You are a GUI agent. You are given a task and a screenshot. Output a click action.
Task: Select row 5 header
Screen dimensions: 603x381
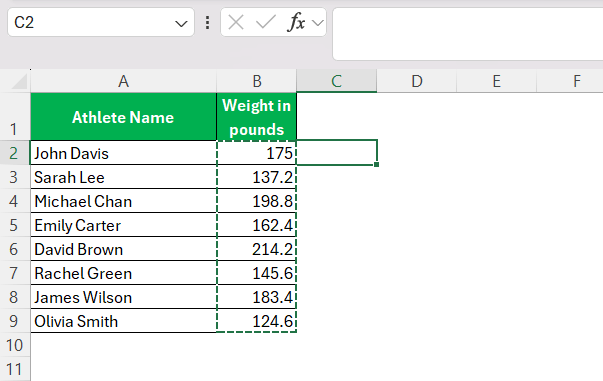coord(15,225)
